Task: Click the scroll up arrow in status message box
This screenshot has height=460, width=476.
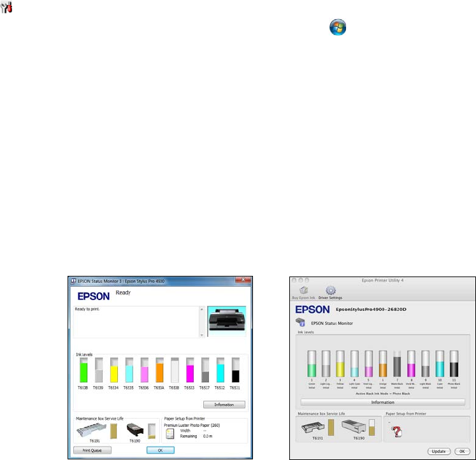Action: [x=202, y=309]
